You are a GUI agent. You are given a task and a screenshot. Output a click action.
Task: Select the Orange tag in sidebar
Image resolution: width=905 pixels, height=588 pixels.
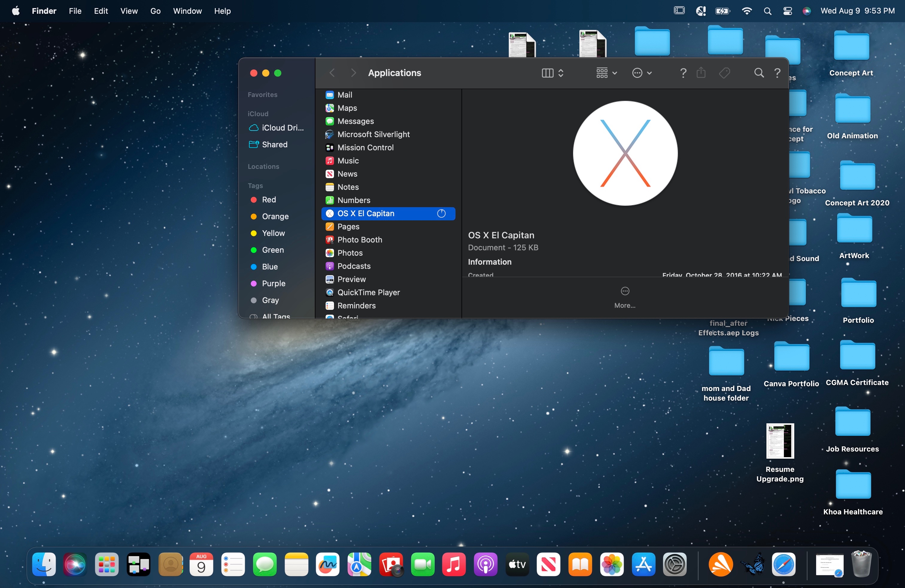click(275, 216)
